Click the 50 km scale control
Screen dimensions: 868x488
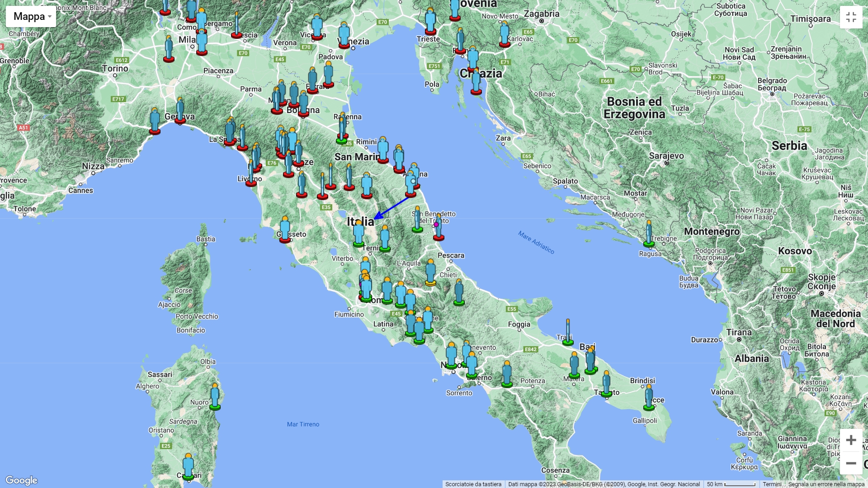click(x=731, y=484)
